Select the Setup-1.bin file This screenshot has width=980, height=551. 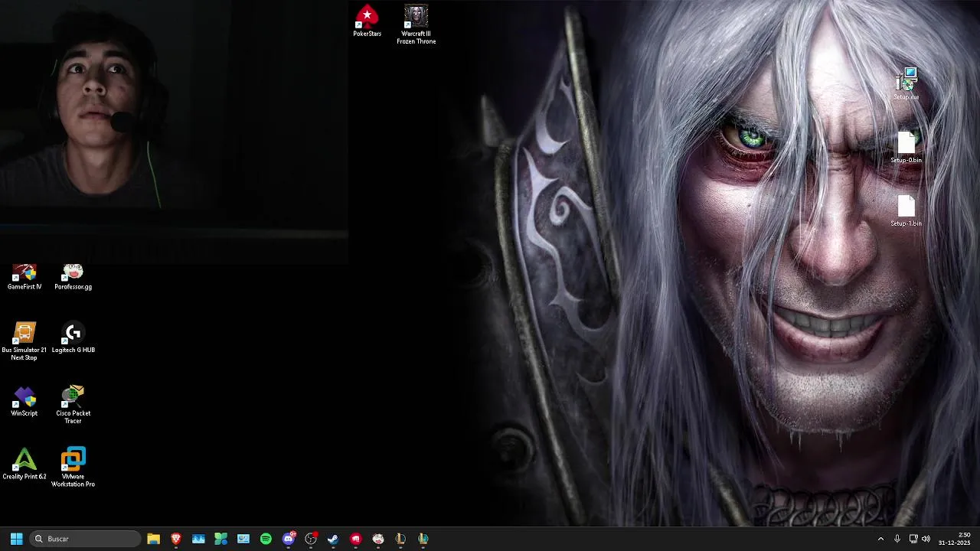pyautogui.click(x=906, y=210)
